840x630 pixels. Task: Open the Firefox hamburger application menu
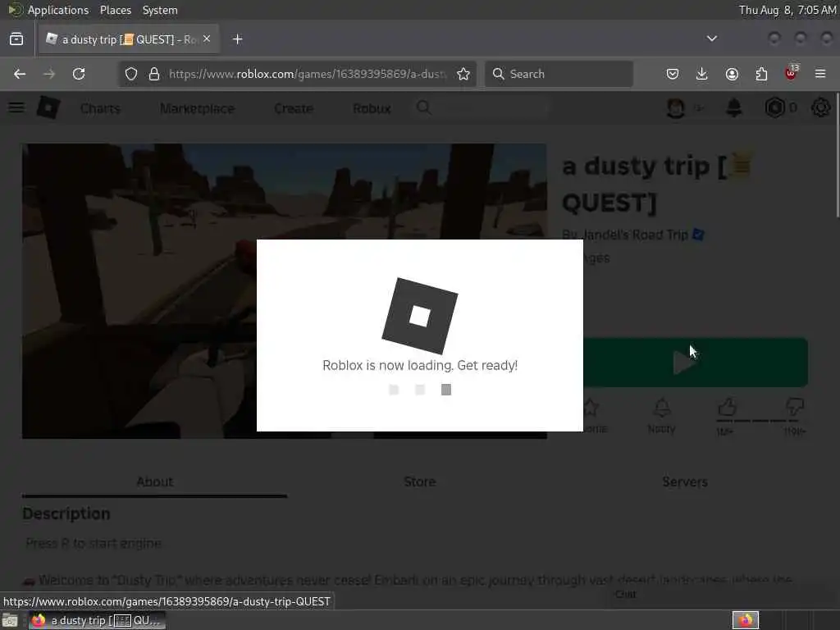pyautogui.click(x=820, y=74)
